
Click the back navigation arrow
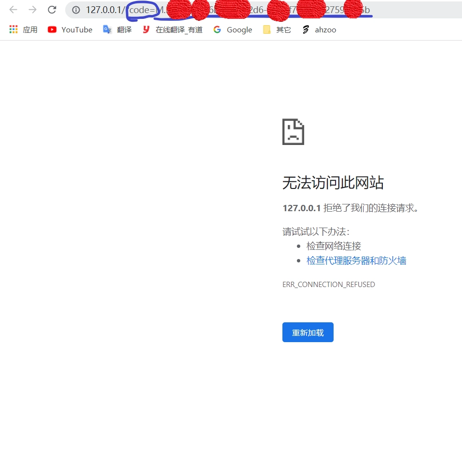[13, 10]
